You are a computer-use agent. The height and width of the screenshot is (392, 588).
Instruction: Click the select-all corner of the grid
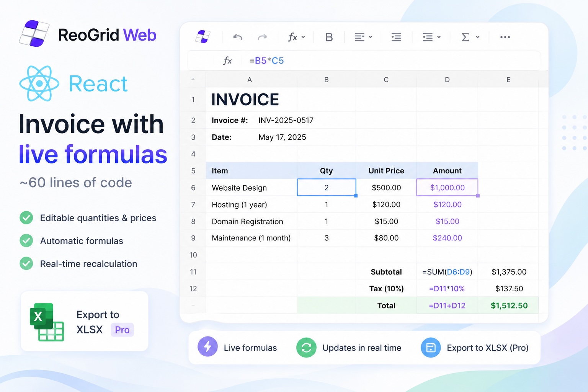[x=193, y=79]
